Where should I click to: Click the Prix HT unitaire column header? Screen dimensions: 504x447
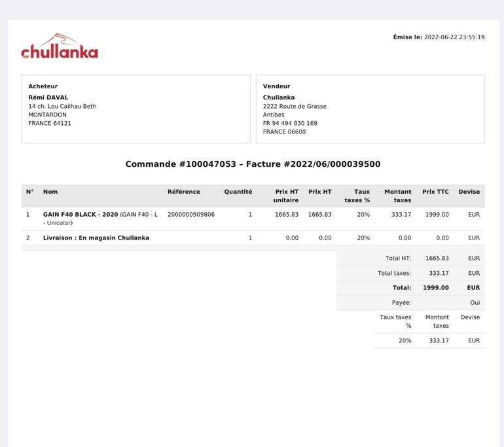tap(286, 196)
